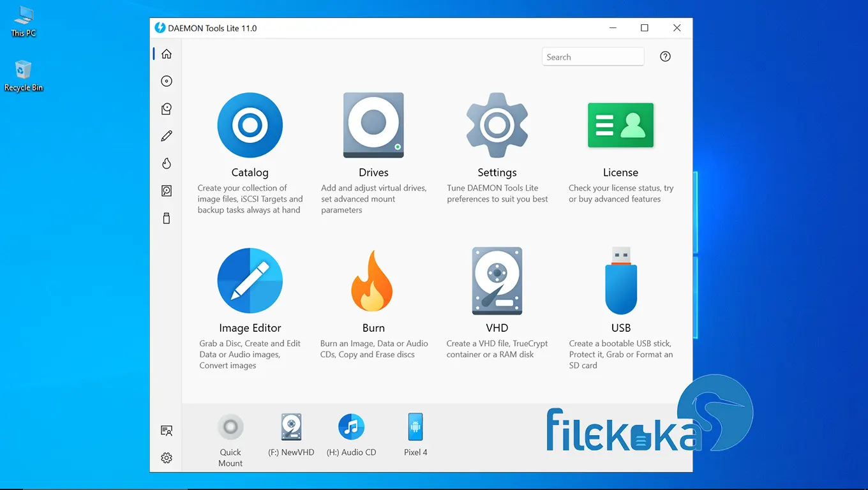The image size is (868, 490).
Task: Click the Catalog description about image files collection
Action: coord(250,199)
